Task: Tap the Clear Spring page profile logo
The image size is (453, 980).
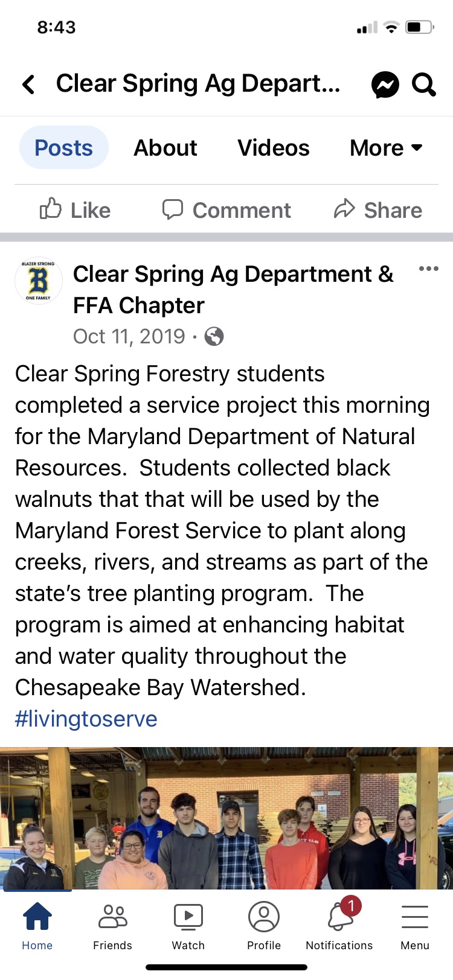Action: click(39, 281)
